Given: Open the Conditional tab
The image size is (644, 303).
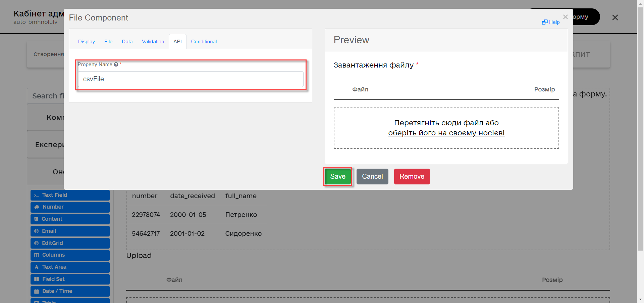Looking at the screenshot, I should click(204, 42).
